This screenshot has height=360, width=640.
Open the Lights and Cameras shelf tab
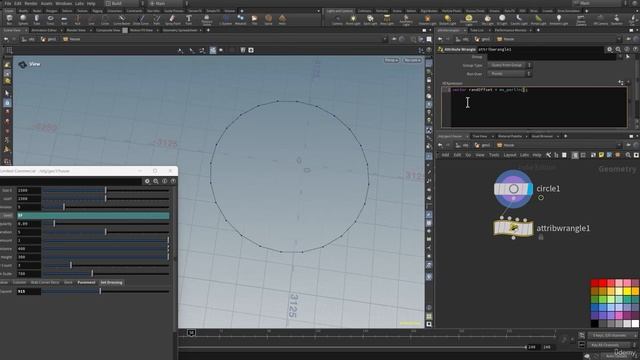[x=339, y=11]
